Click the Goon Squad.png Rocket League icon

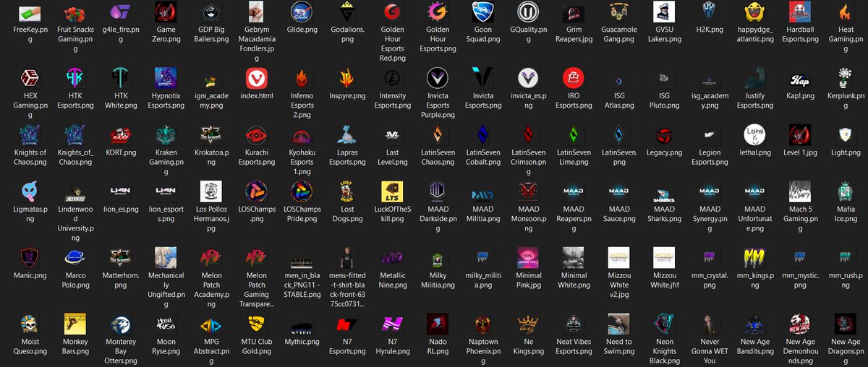coord(482,12)
